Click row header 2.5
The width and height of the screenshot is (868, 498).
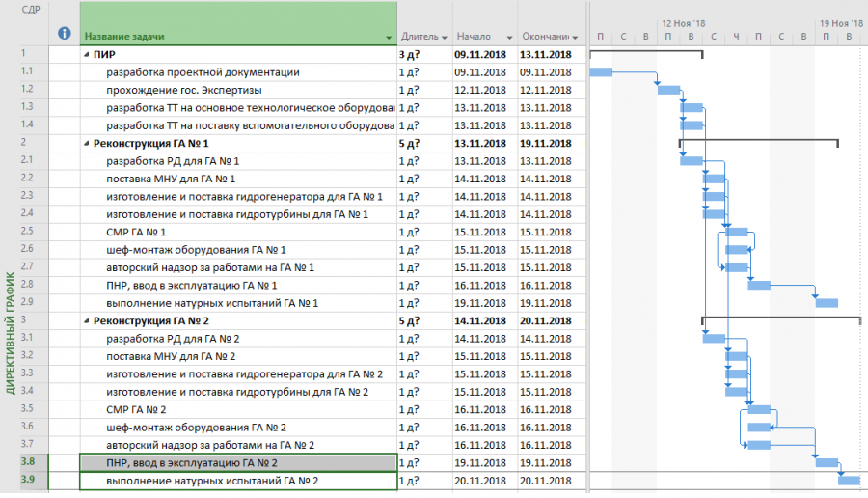click(34, 231)
